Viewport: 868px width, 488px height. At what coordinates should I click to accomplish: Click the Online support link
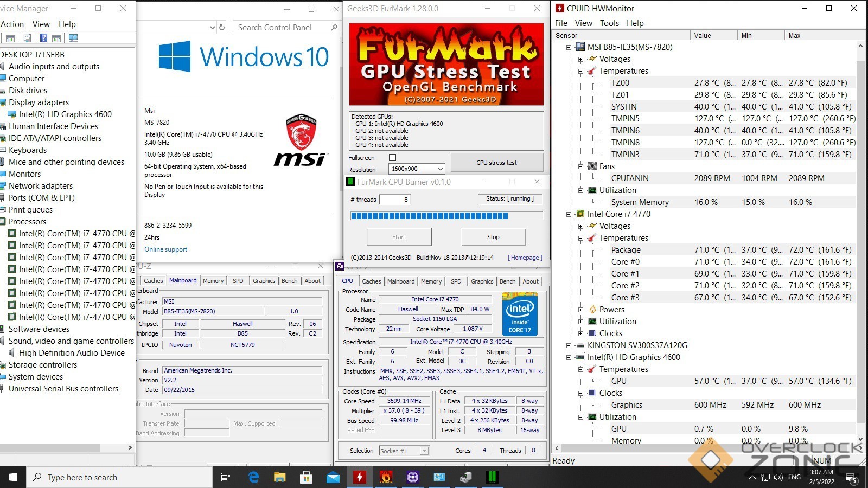tap(165, 249)
